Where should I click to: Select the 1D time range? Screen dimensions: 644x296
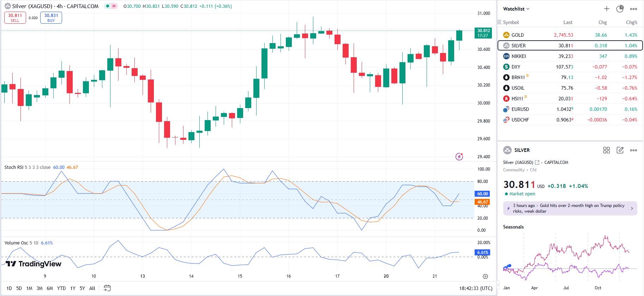tap(9, 288)
